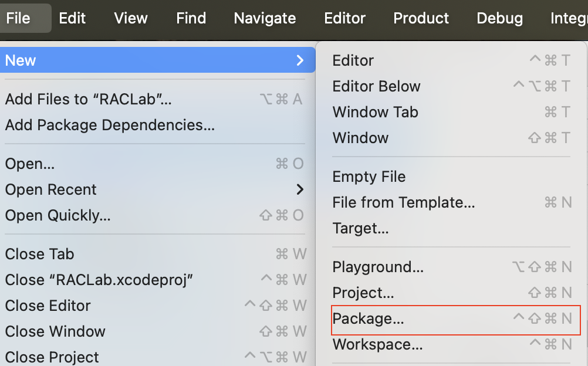Choose Add Files to "RACLab"
588x366 pixels.
click(x=89, y=99)
